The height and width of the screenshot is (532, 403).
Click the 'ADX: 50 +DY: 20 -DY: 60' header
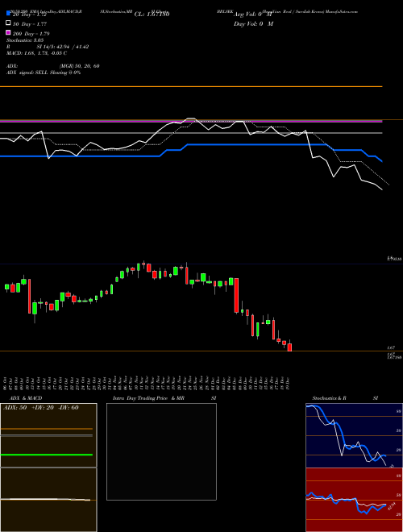pos(41,408)
